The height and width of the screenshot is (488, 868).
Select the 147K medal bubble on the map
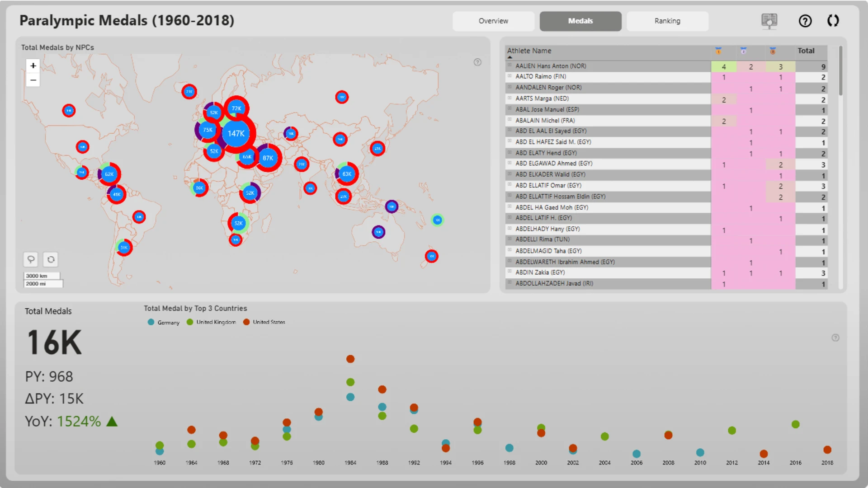coord(236,133)
